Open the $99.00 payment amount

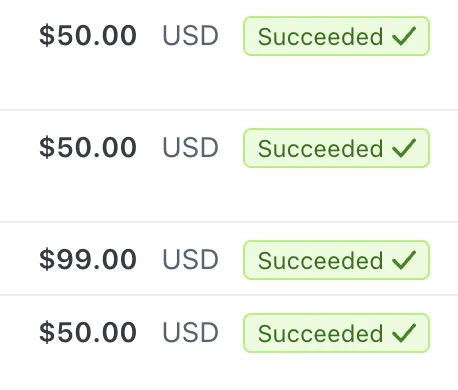88,259
